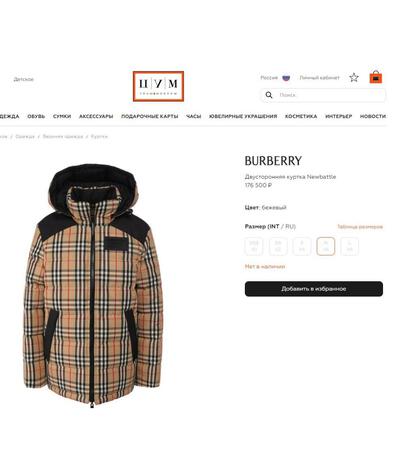Click the favorites star icon in header

click(354, 78)
